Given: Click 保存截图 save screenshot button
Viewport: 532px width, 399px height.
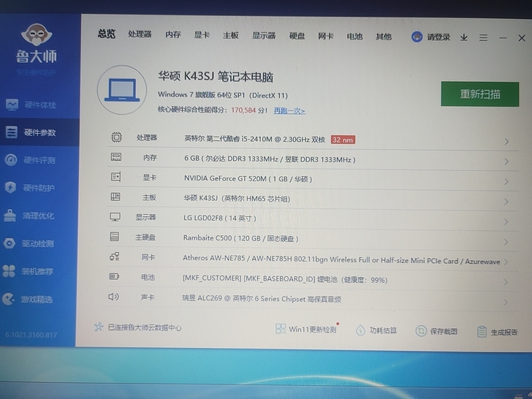Looking at the screenshot, I should pos(436,331).
